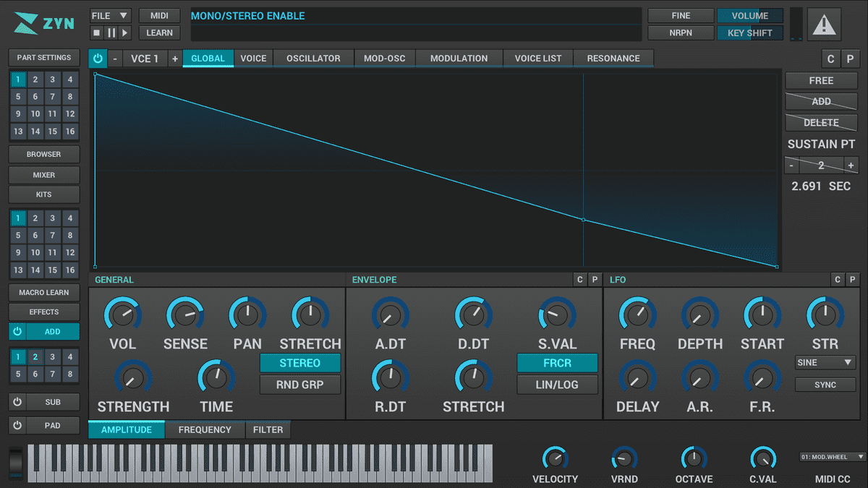This screenshot has width=868, height=488.
Task: Toggle SYNC in the LFO panel
Action: click(825, 384)
